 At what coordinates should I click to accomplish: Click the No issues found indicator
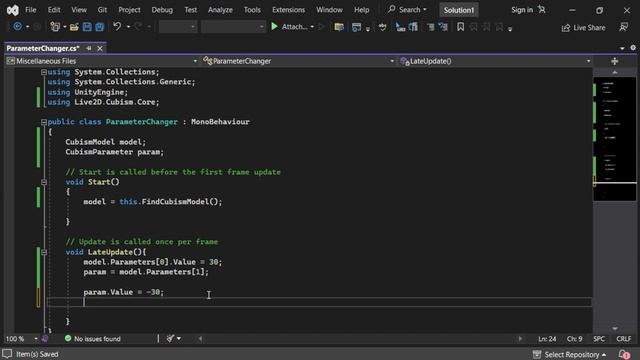point(93,339)
